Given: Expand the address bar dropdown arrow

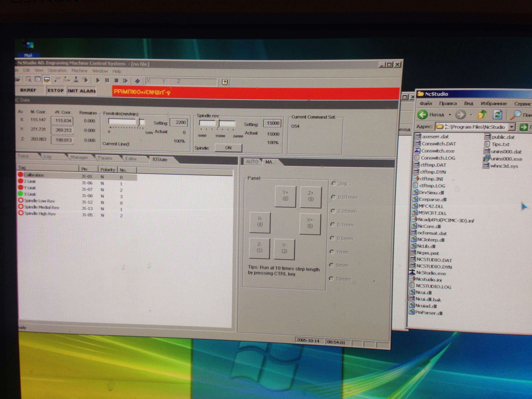Looking at the screenshot, I should pos(512,126).
